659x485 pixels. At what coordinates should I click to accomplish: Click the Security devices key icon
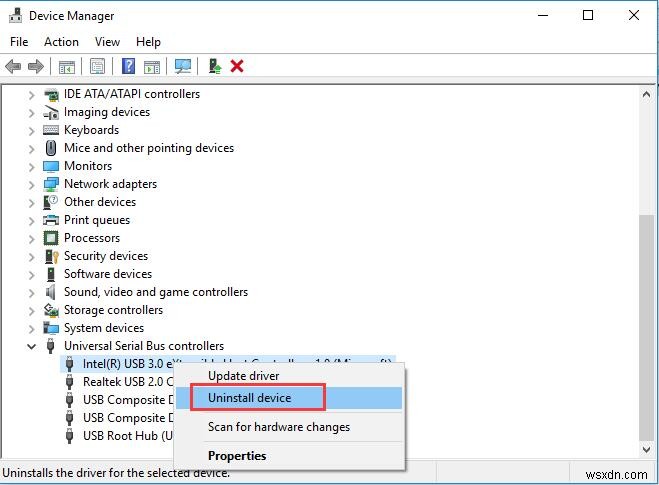coord(51,256)
